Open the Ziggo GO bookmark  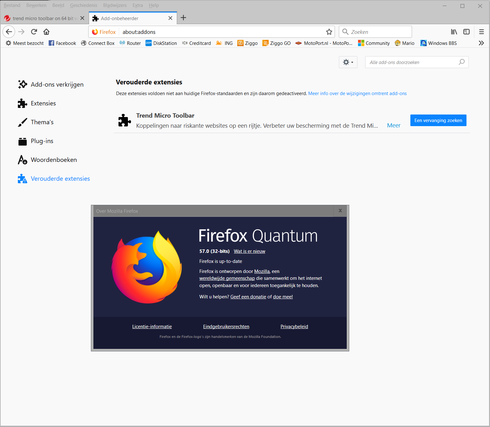[x=277, y=43]
